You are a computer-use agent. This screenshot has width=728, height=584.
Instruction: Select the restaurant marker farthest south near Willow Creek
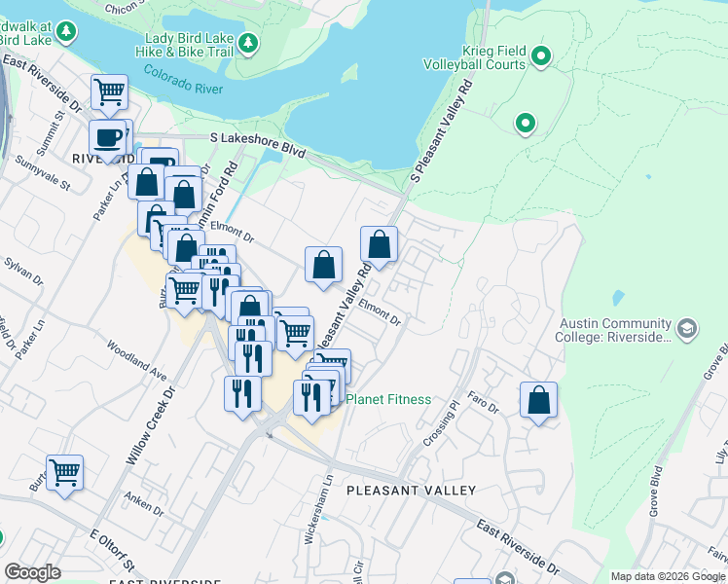[x=242, y=398]
